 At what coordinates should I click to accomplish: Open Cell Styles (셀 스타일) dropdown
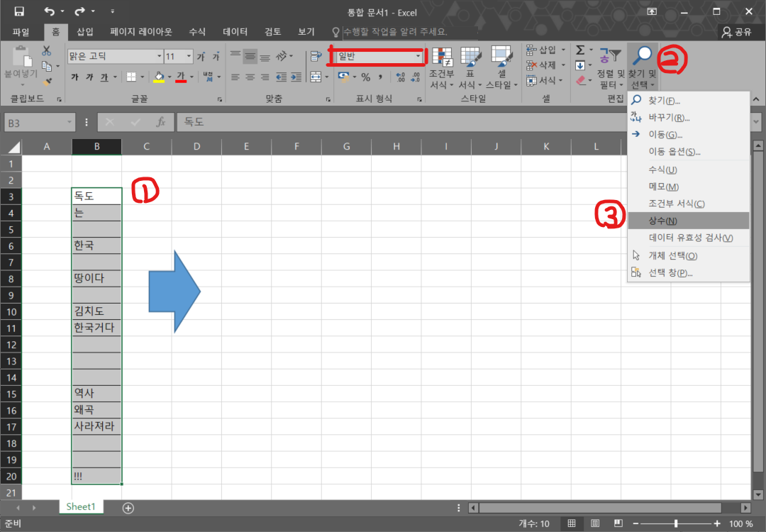[x=501, y=68]
